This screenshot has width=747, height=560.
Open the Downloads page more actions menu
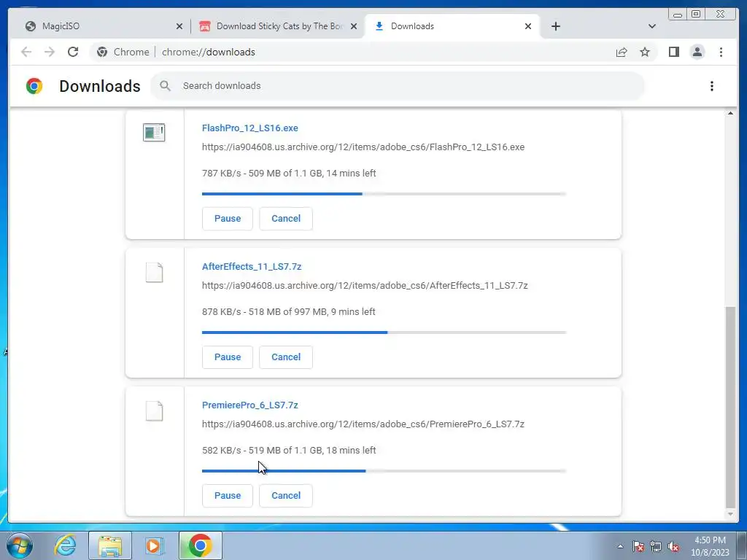(x=712, y=86)
